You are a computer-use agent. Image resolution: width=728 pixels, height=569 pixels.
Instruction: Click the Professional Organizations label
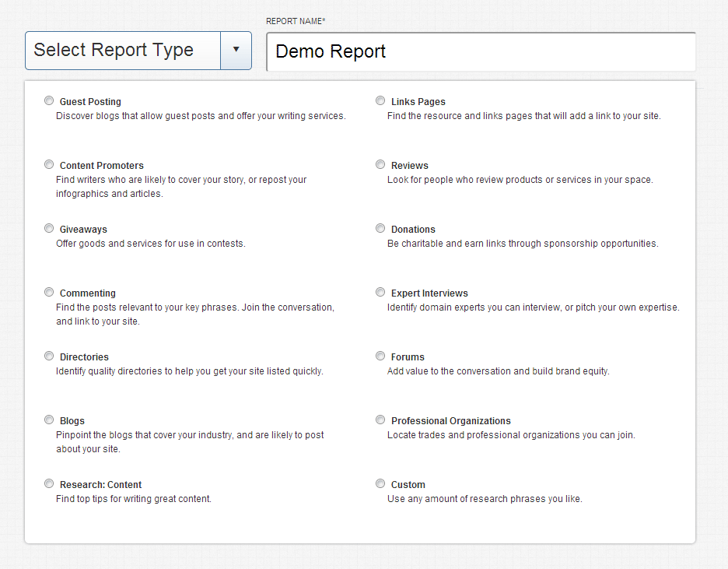[x=450, y=421]
